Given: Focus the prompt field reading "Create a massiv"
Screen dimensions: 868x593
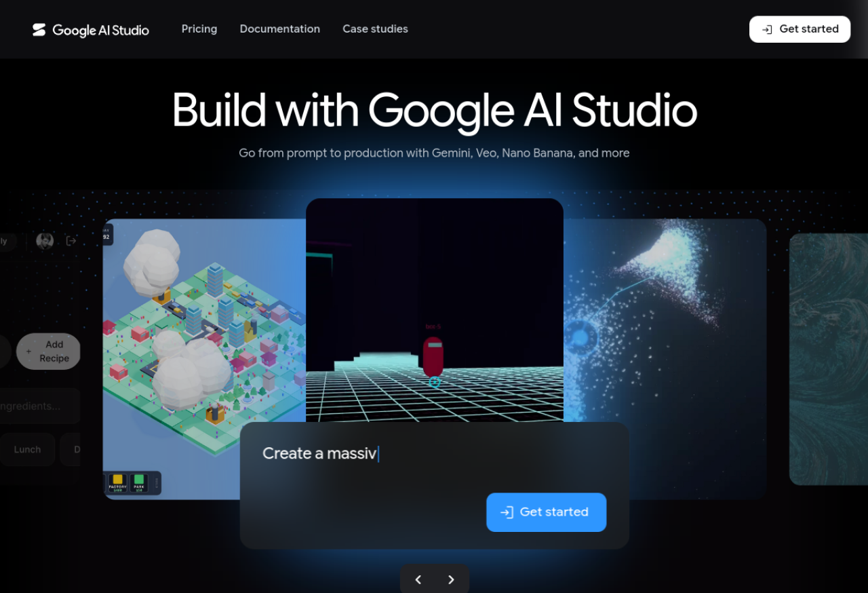Looking at the screenshot, I should 434,453.
